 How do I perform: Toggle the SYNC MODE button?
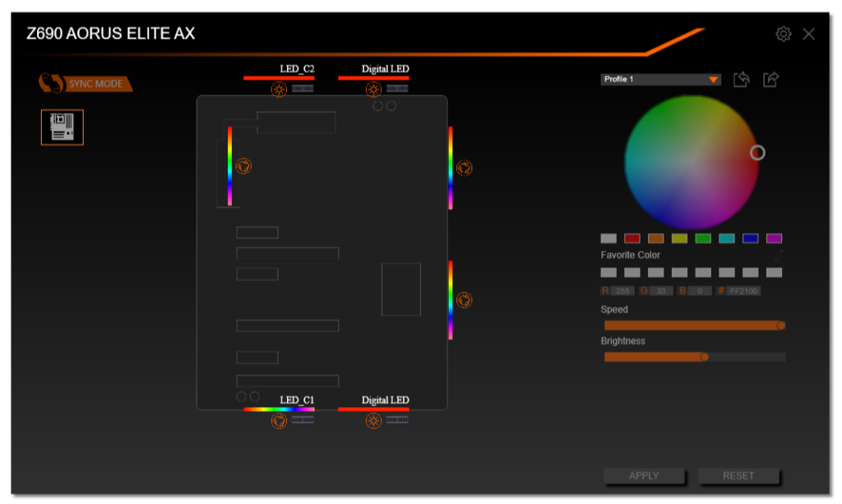coord(86,83)
